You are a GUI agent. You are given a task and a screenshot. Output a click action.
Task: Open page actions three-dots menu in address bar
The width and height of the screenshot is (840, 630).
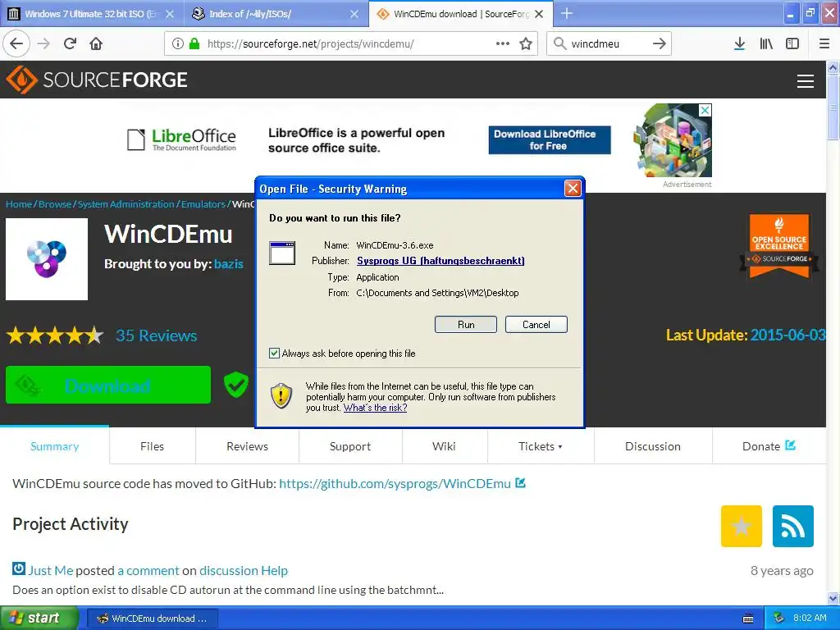[x=503, y=43]
